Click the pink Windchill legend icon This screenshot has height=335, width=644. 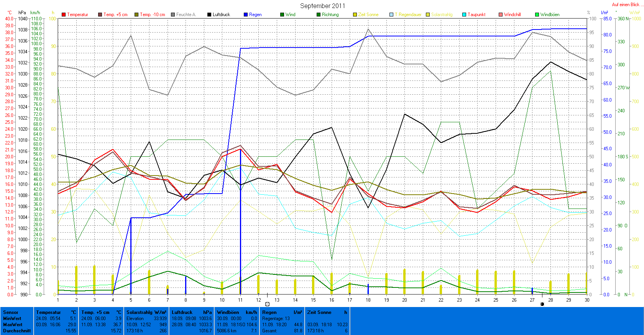[501, 15]
